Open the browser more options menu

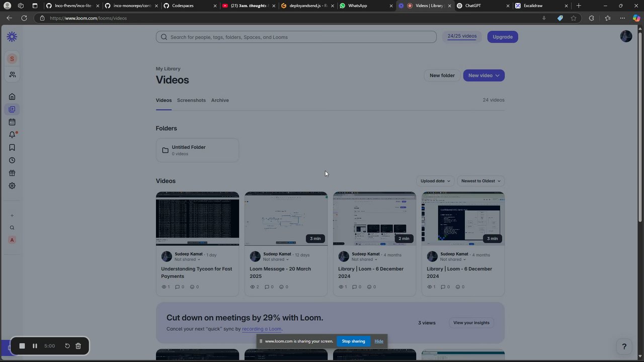(622, 18)
